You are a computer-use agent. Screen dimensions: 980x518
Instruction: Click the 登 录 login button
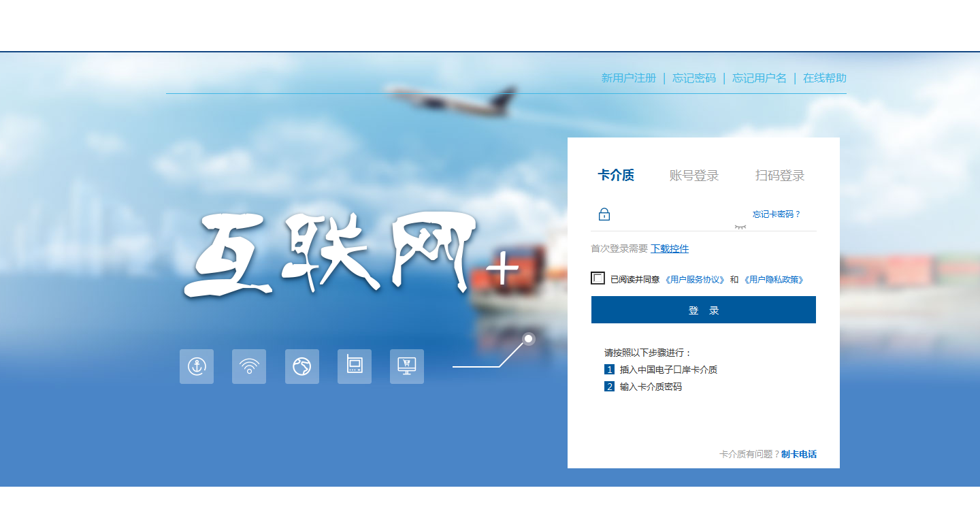click(703, 309)
